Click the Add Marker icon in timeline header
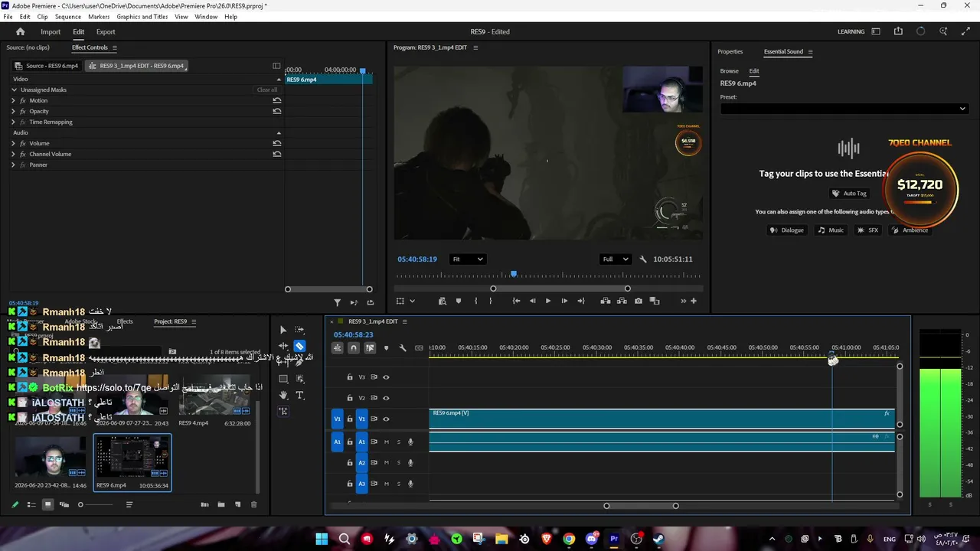This screenshot has height=551, width=980. (x=386, y=348)
